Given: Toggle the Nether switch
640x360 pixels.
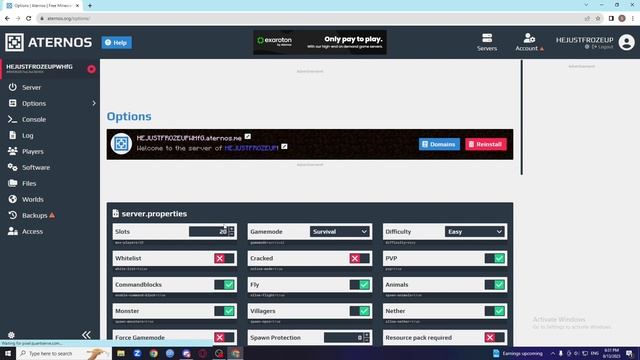Looking at the screenshot, I should (x=495, y=311).
